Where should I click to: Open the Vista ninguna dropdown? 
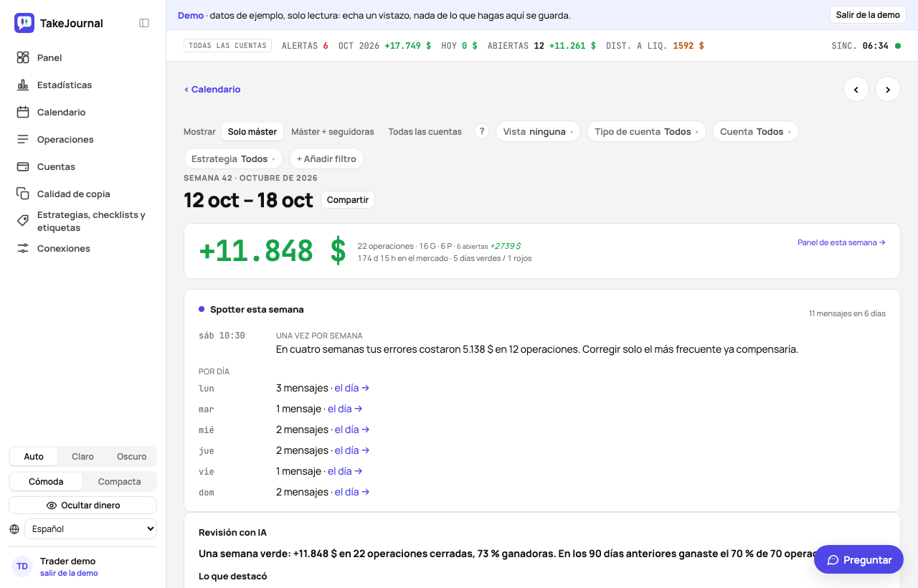[538, 131]
